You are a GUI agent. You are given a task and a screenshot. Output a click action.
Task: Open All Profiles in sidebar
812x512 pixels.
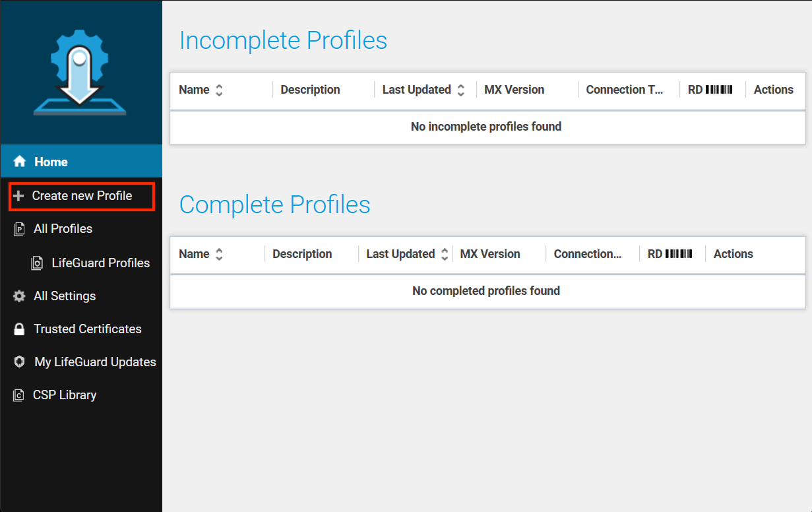63,229
